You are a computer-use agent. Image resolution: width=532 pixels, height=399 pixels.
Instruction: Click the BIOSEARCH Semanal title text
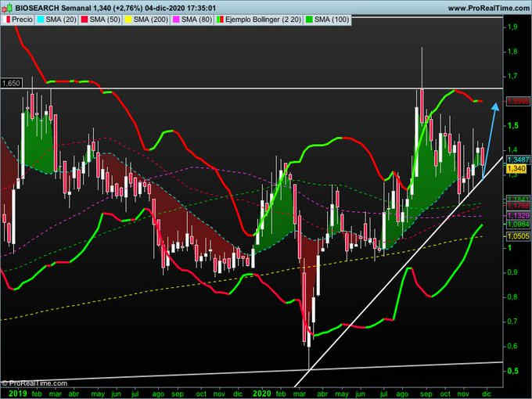pos(53,8)
